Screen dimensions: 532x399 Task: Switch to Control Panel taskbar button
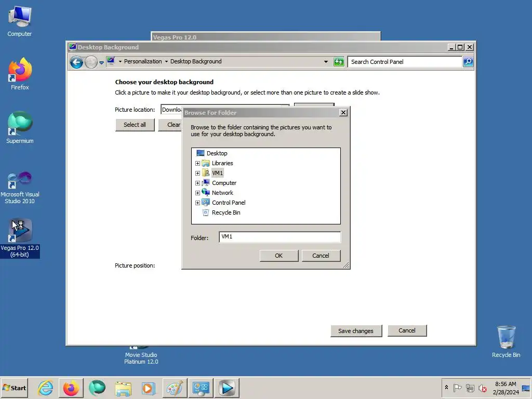click(x=201, y=388)
